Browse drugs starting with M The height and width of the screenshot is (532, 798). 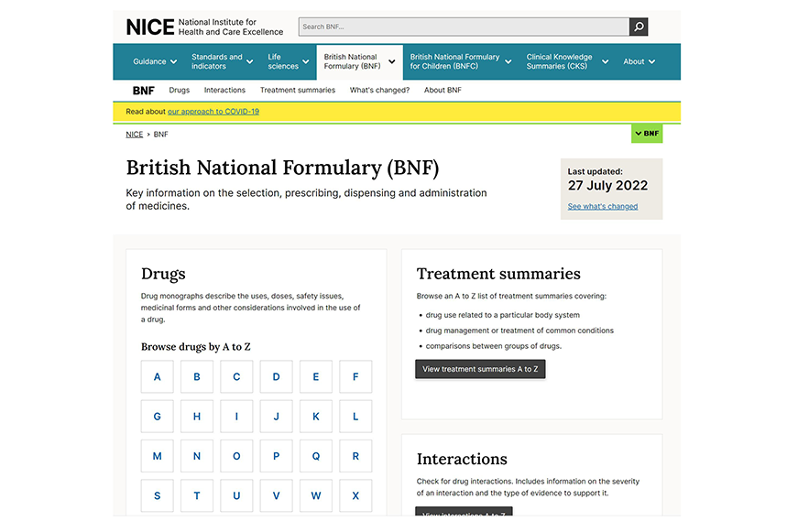pos(158,456)
